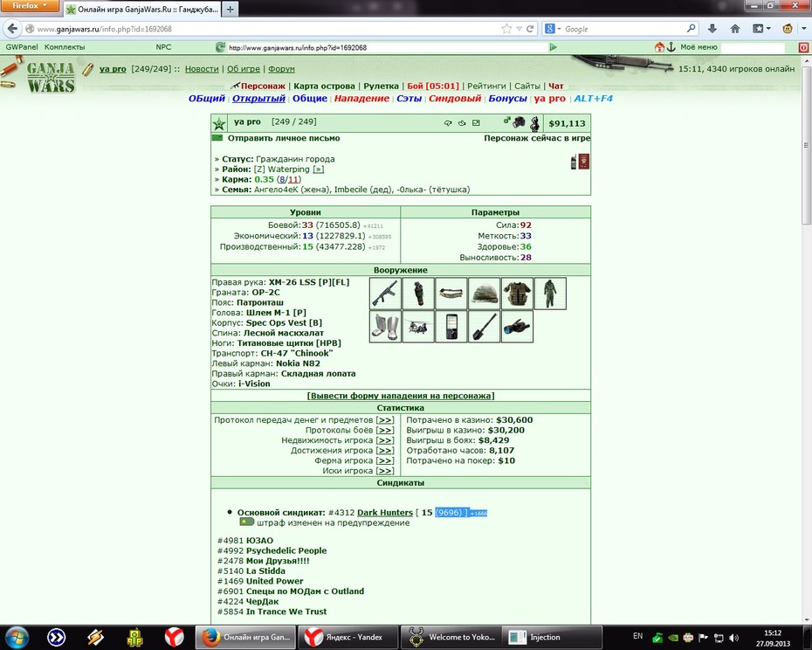
Task: Click Комплекты on the GWPanel bar
Action: click(x=65, y=47)
